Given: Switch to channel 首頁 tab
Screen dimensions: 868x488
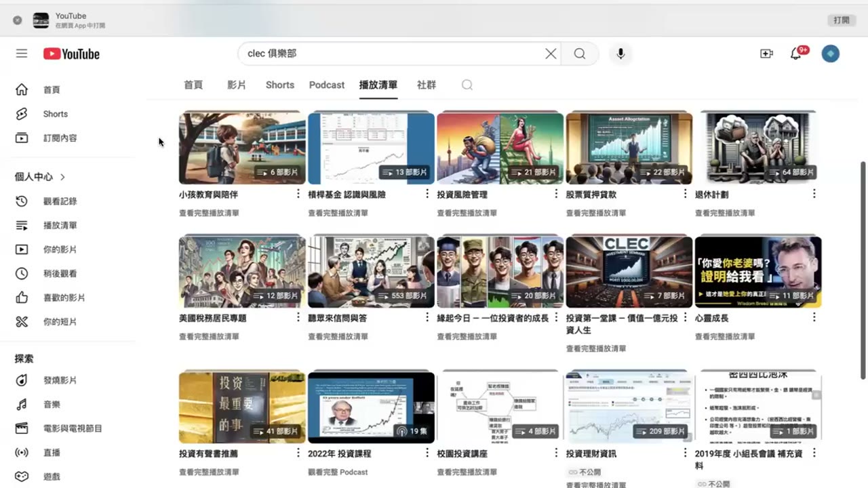Looking at the screenshot, I should pyautogui.click(x=193, y=85).
